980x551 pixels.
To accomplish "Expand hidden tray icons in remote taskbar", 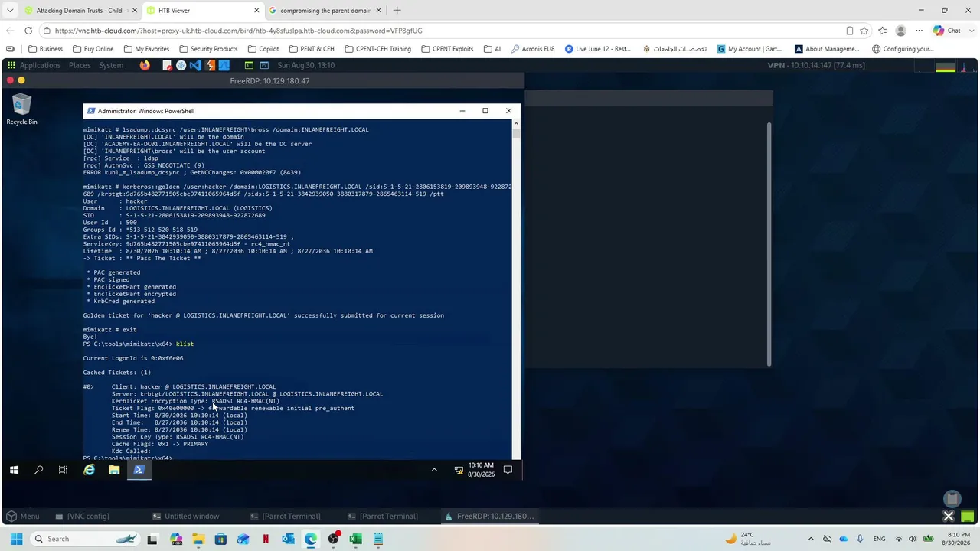I will point(434,470).
